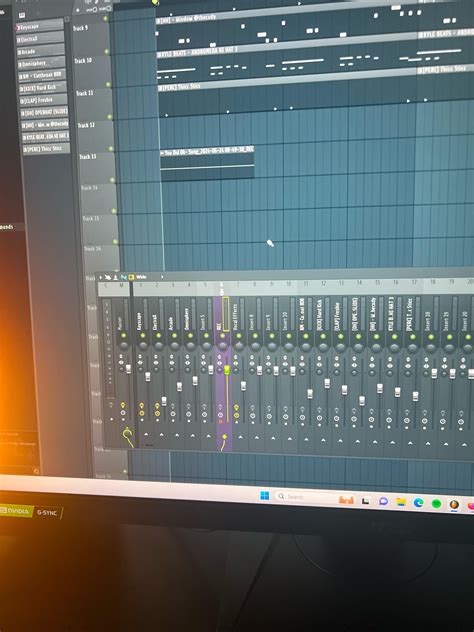Image resolution: width=474 pixels, height=632 pixels.
Task: Mute playlist Track 9 with its green light
Action: click(106, 19)
